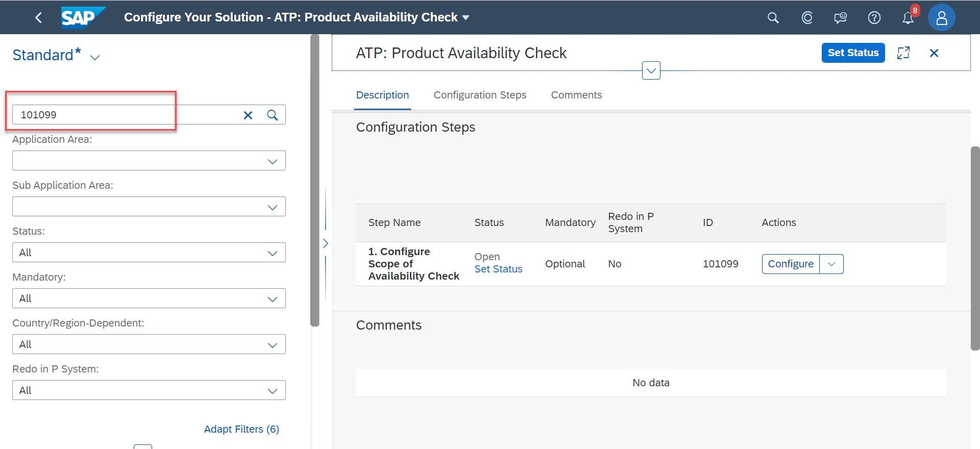The width and height of the screenshot is (980, 449).
Task: Open notifications bell with 8 alerts
Action: 908,18
